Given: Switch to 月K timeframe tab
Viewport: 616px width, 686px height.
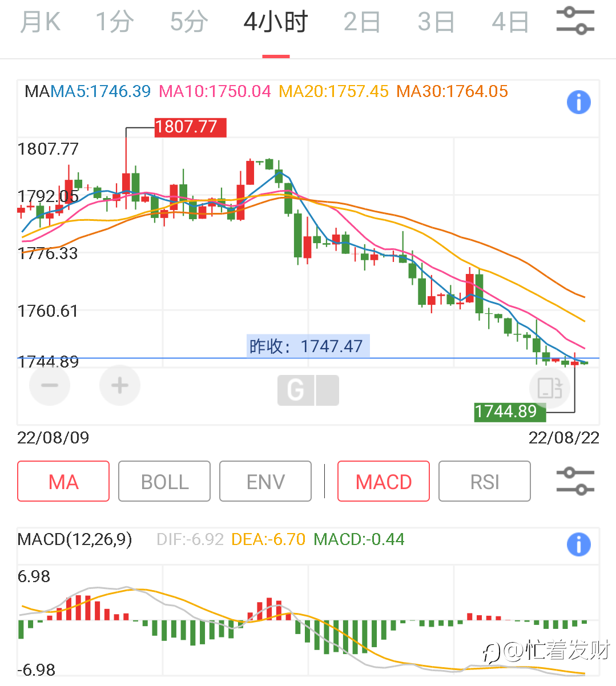Looking at the screenshot, I should (x=40, y=22).
